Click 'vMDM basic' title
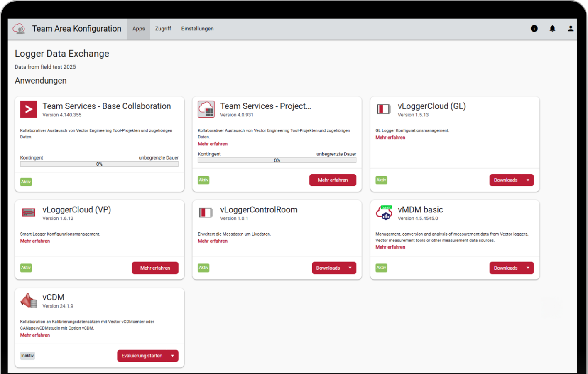Viewport: 588px width, 374px height. click(420, 210)
